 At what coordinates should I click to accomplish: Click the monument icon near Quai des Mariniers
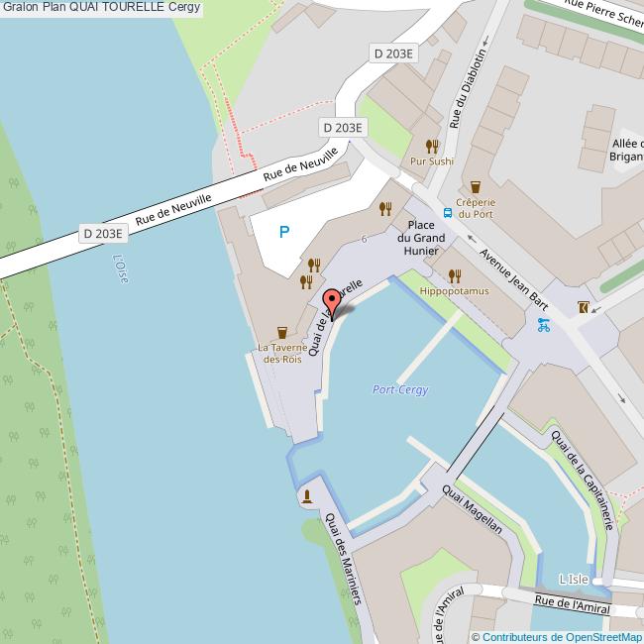(307, 496)
